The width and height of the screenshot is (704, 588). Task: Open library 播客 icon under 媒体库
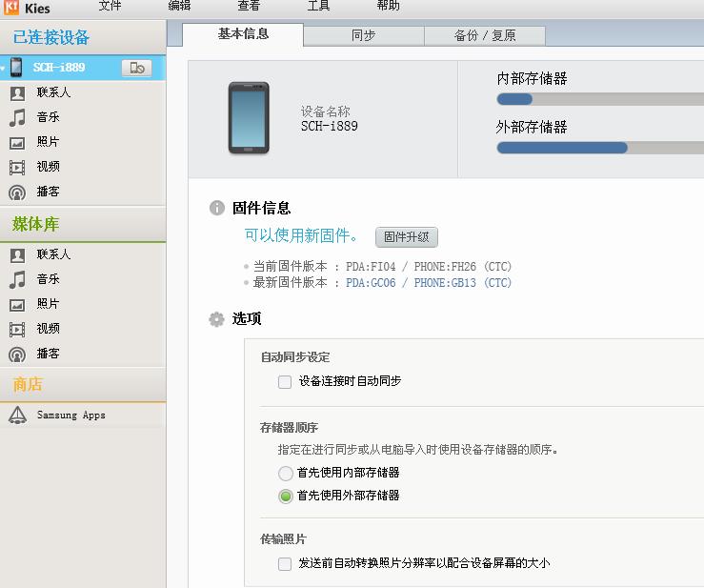[x=17, y=355]
